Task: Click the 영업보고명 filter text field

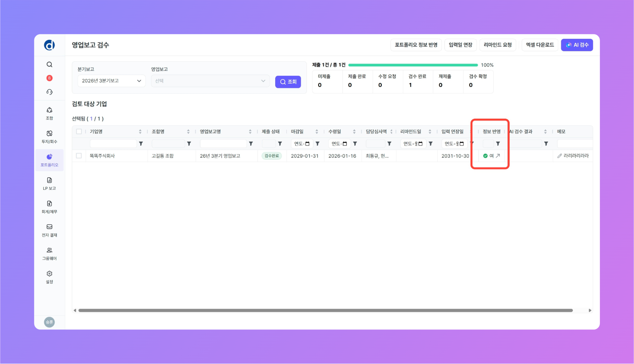Action: point(223,144)
